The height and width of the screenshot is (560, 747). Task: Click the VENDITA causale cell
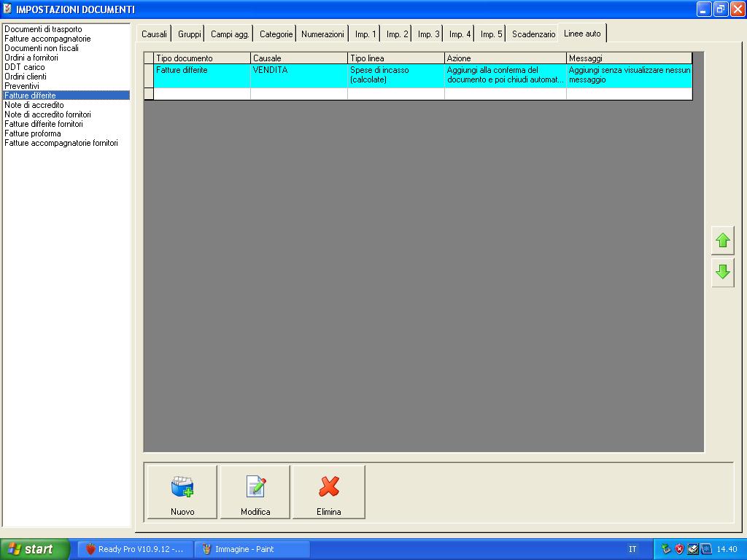click(299, 76)
